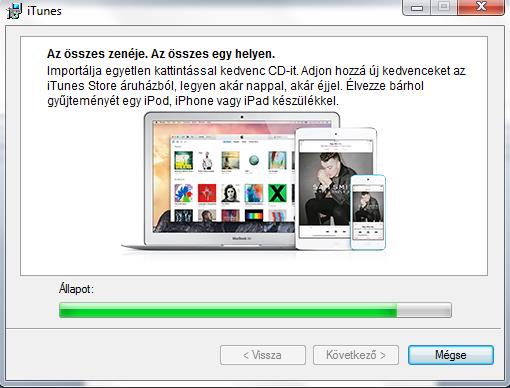
Task: Click the disabled maximize window button
Action: coord(444,7)
